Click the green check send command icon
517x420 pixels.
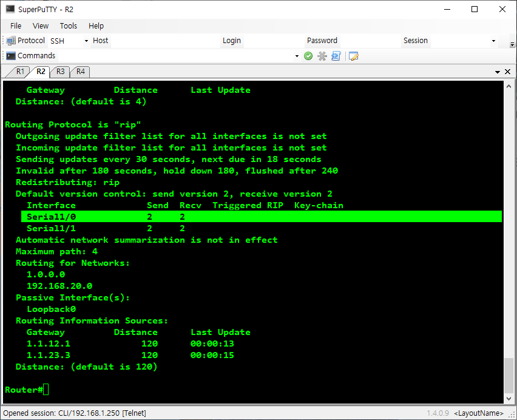click(308, 56)
